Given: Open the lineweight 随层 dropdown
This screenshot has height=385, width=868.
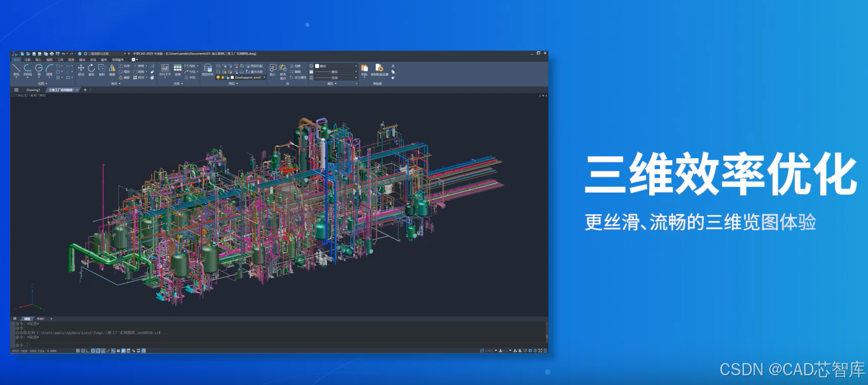Looking at the screenshot, I should [336, 71].
